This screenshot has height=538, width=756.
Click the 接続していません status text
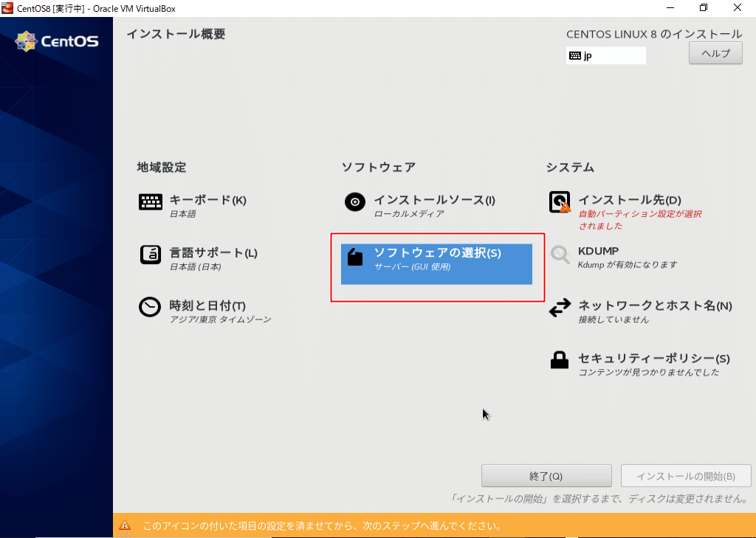614,320
